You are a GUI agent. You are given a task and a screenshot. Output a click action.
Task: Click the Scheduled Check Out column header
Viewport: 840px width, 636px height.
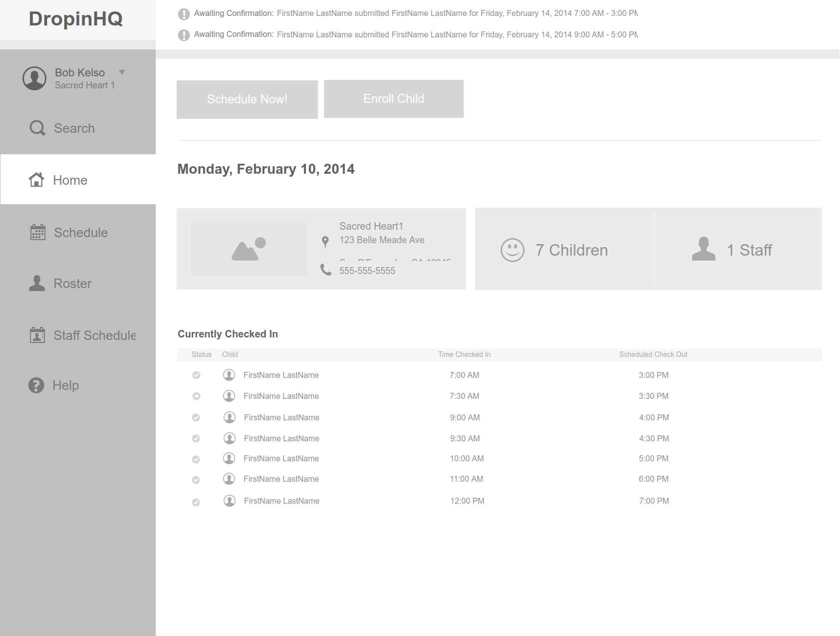pos(653,354)
